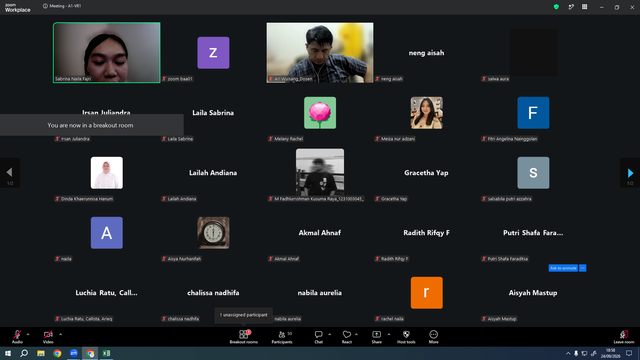Click Aisya Nurhanifah's clock avatar
Viewport: 640px width, 360px height.
click(x=213, y=233)
